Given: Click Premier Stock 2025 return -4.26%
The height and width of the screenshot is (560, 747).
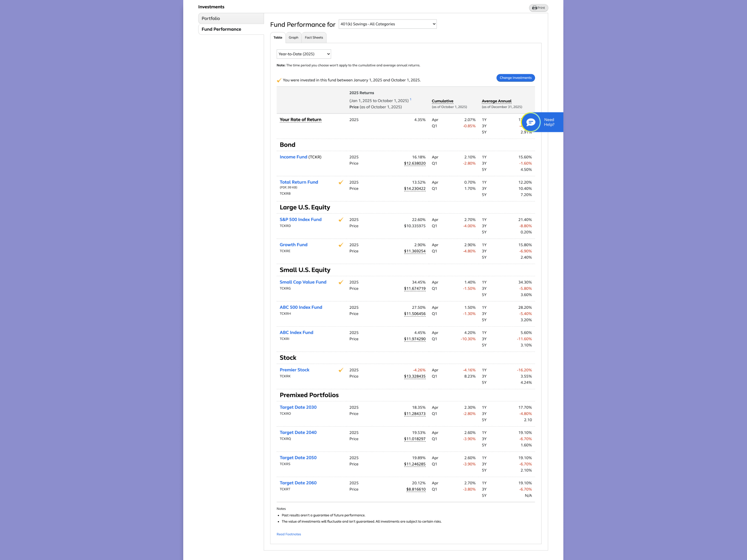Looking at the screenshot, I should click(x=419, y=370).
